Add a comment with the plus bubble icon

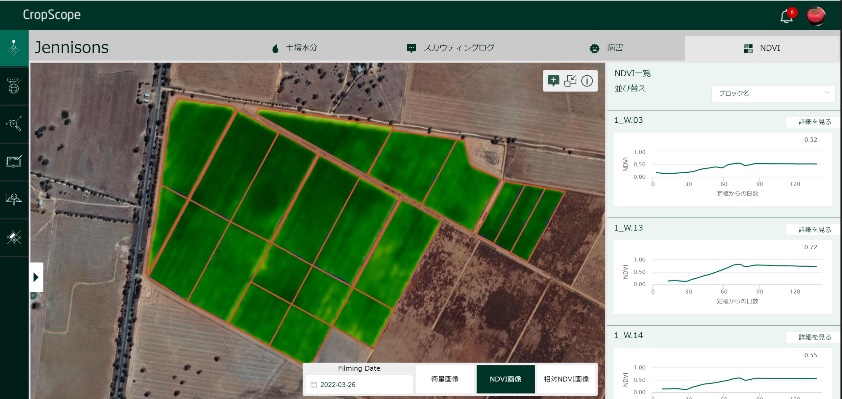click(553, 81)
